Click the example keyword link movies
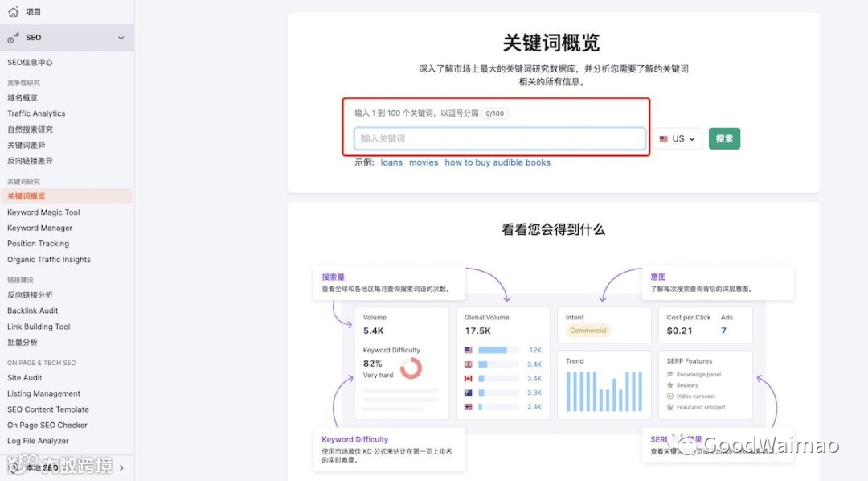This screenshot has width=868, height=481. click(x=424, y=162)
